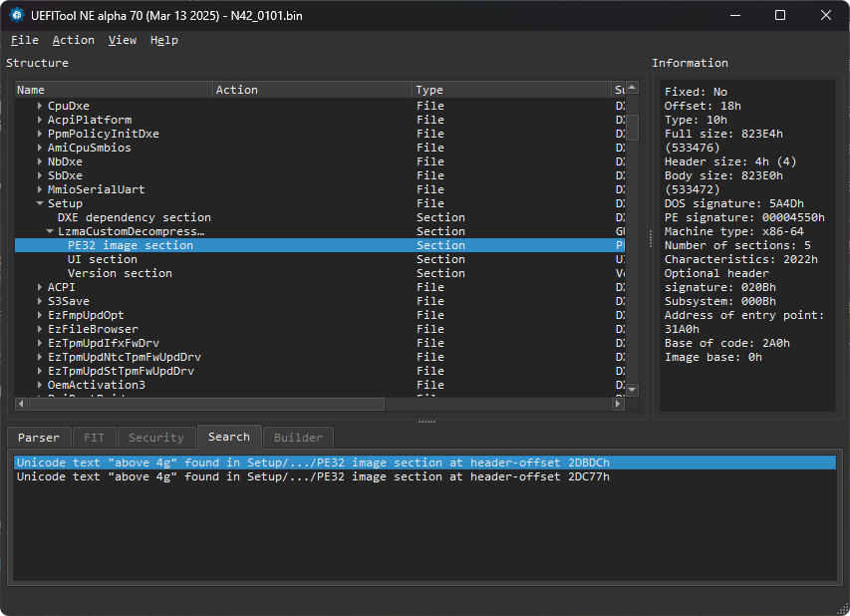The height and width of the screenshot is (616, 850).
Task: Open the Action menu
Action: coord(73,40)
